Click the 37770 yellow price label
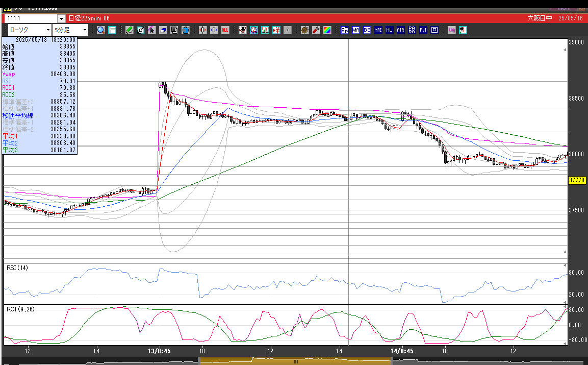The height and width of the screenshot is (365, 588). [x=577, y=180]
